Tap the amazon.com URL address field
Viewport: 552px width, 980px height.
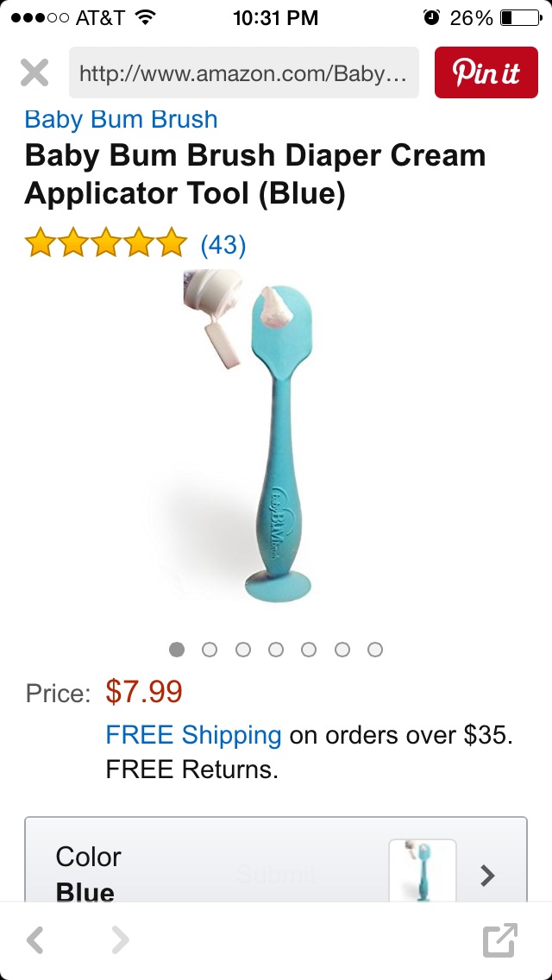pyautogui.click(x=244, y=72)
